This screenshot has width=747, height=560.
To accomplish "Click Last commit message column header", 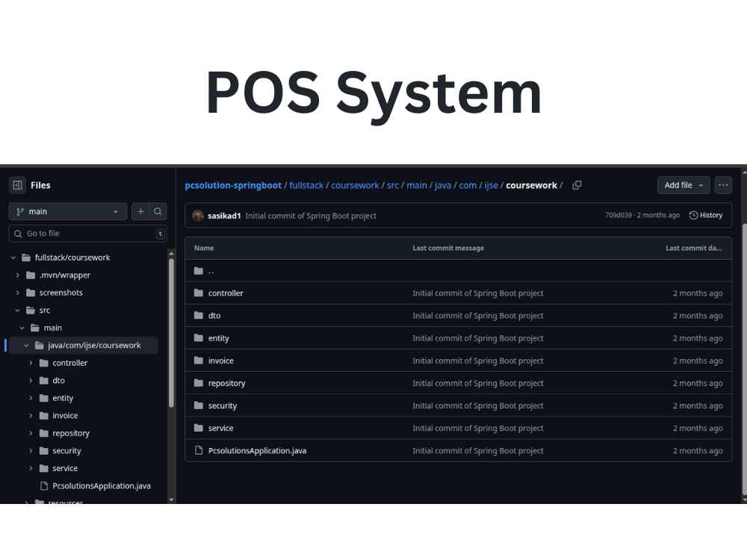I will pos(448,248).
